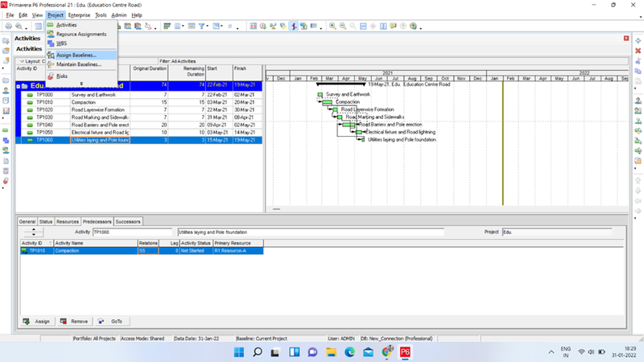Open the Filter dropdown arrow in the toolbar

[207, 27]
